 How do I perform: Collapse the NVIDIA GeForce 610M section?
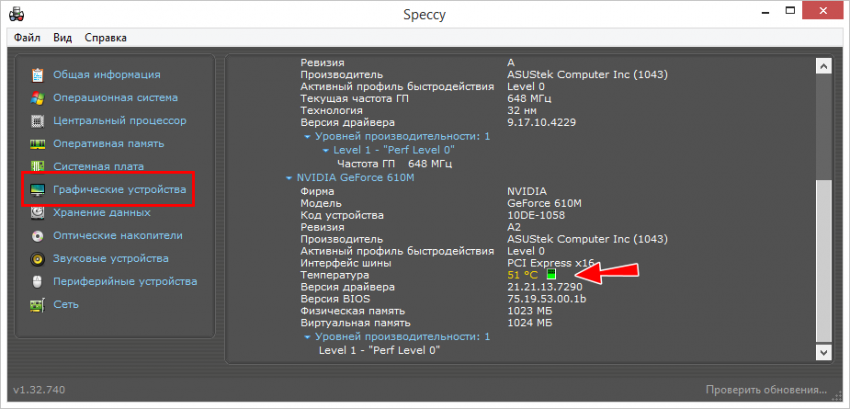click(291, 177)
